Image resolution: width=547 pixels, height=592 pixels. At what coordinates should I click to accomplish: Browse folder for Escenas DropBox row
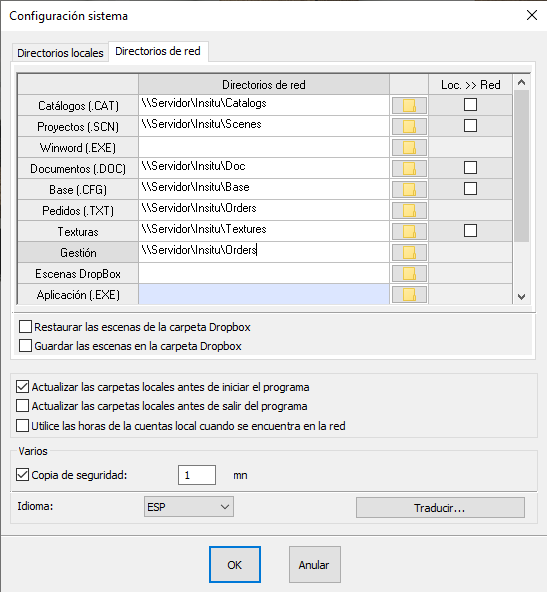tap(409, 273)
